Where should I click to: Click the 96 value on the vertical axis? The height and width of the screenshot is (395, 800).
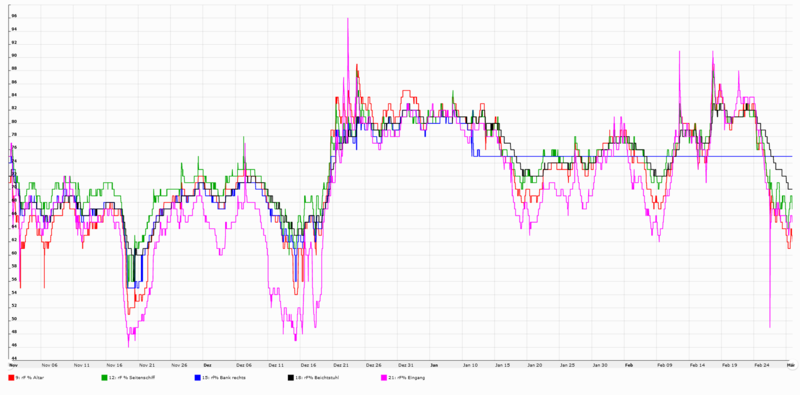tap(14, 16)
